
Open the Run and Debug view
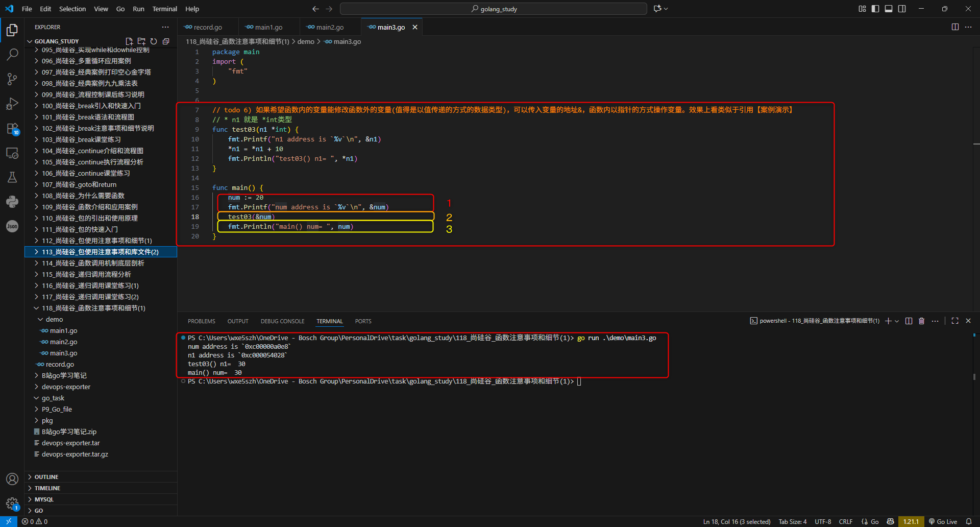(12, 104)
